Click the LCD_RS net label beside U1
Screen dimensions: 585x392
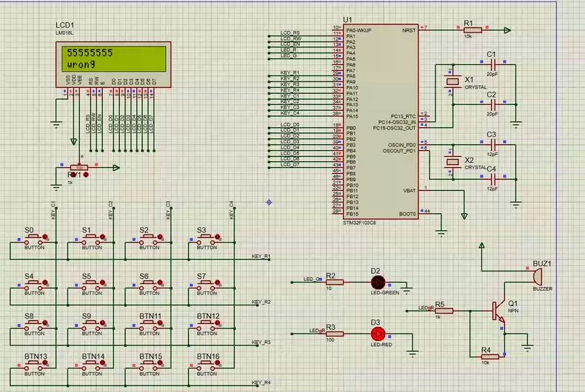290,33
